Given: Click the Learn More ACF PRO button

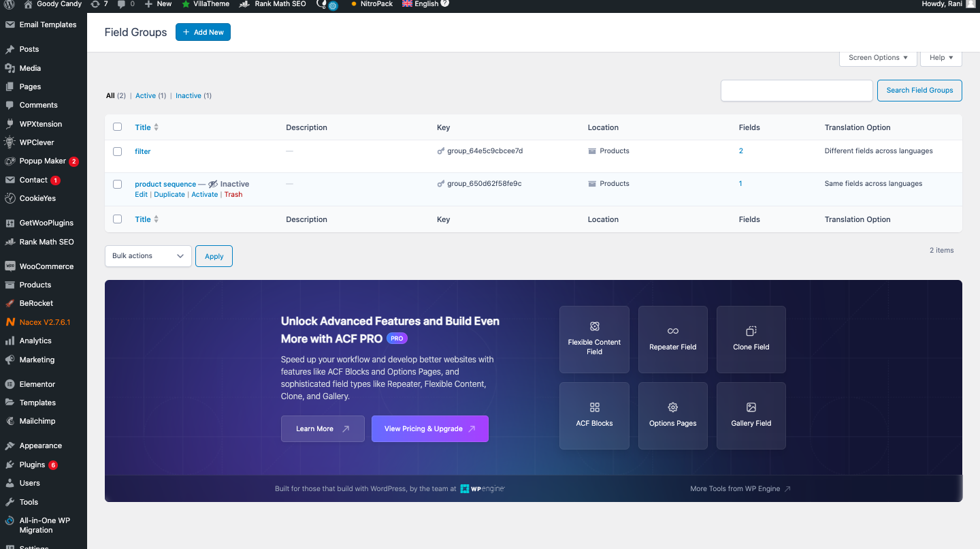Looking at the screenshot, I should pos(323,428).
